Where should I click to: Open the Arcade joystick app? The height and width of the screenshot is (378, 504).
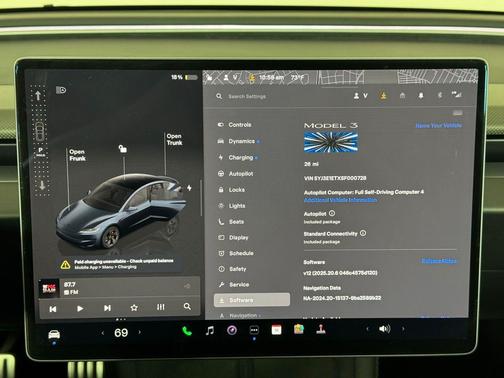(321, 329)
